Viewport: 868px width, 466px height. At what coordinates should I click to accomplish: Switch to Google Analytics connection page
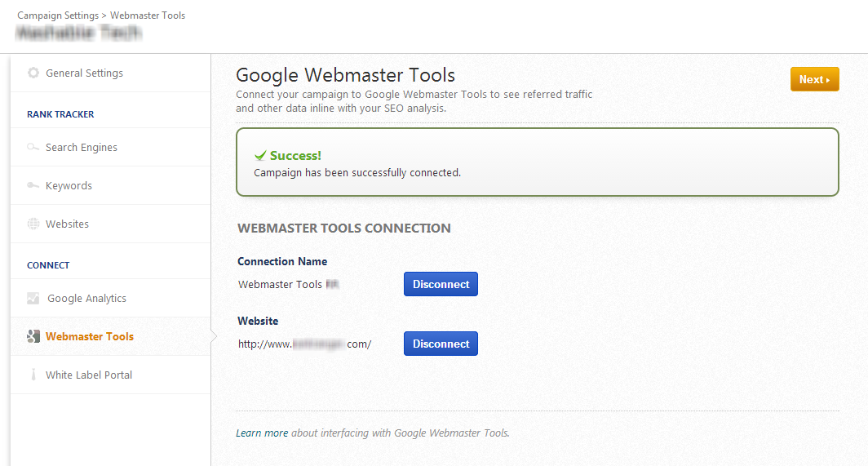[x=86, y=299]
